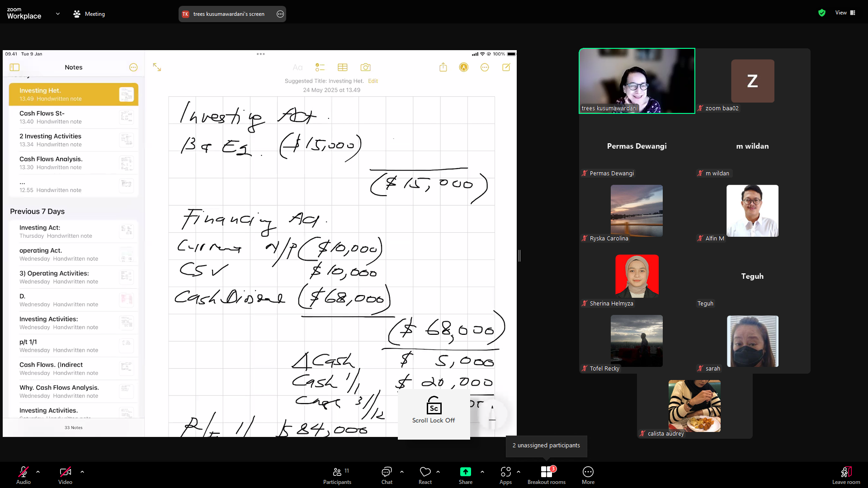
Task: Open Notes list more options
Action: click(x=133, y=67)
